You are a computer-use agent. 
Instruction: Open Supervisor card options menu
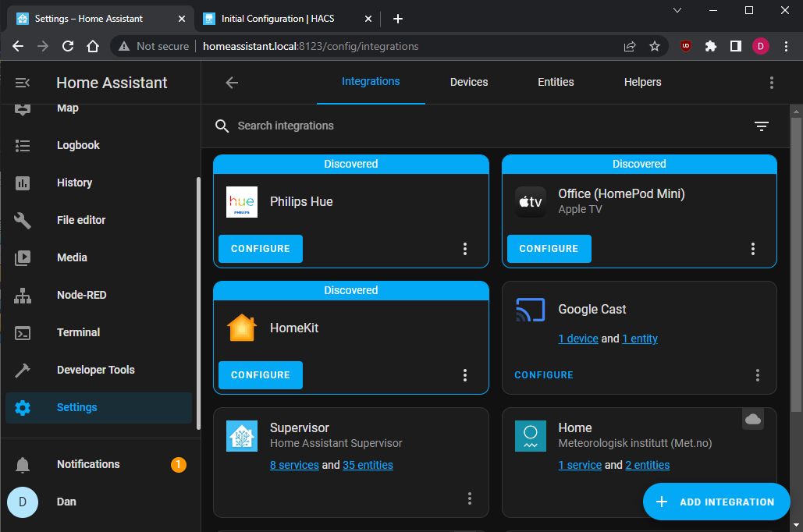(x=470, y=498)
